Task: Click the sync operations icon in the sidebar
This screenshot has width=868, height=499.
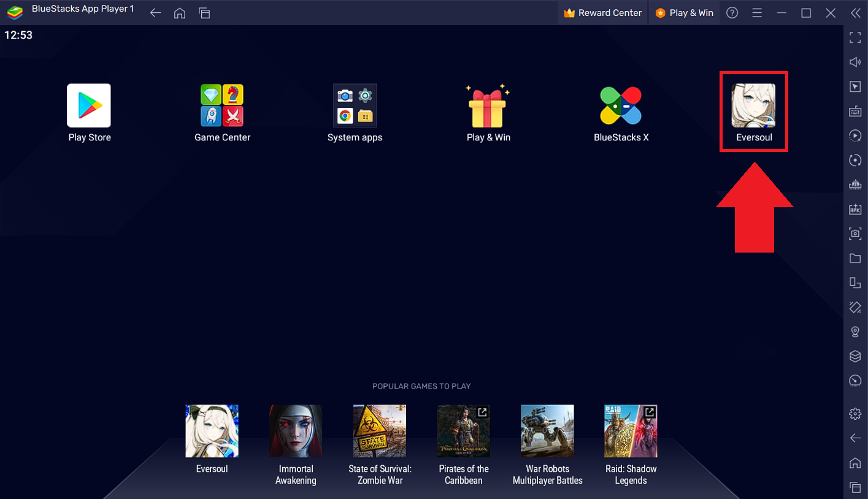Action: coord(855,160)
